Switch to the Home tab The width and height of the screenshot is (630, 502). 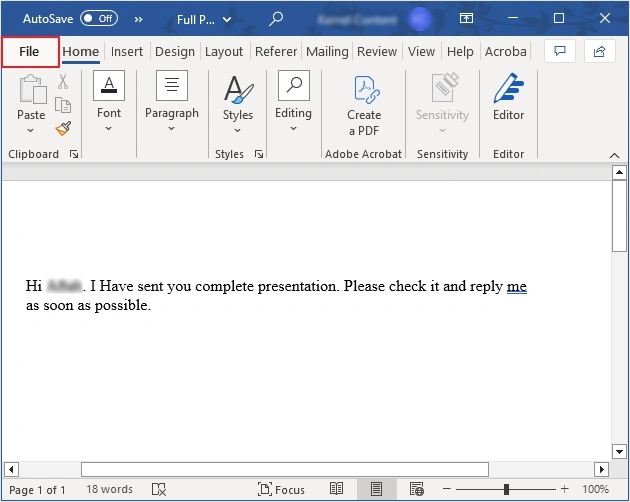tap(81, 52)
